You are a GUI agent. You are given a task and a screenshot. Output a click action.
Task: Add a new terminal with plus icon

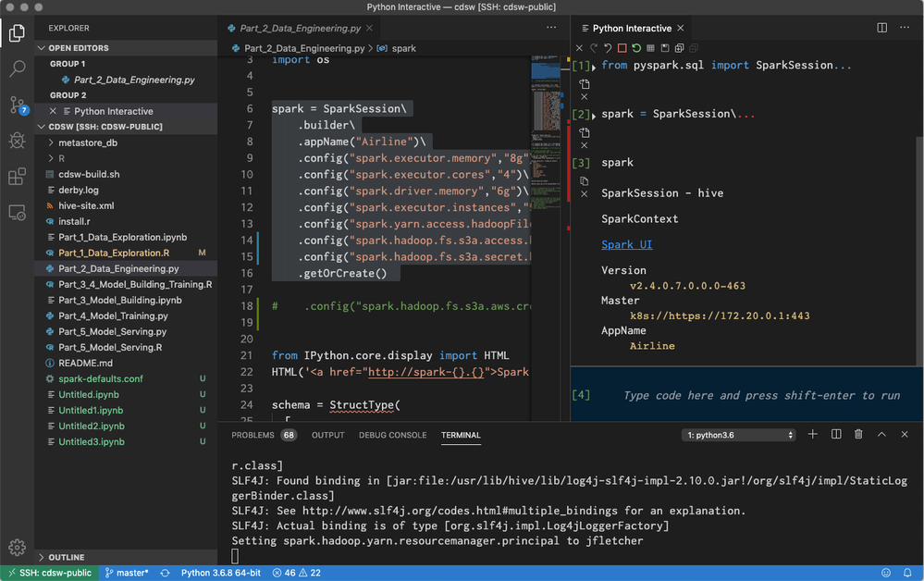click(813, 434)
